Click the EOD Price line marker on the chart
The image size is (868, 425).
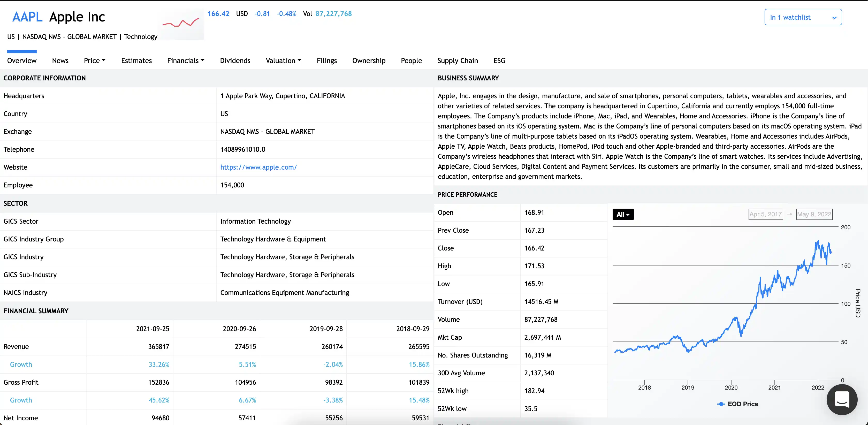(x=721, y=404)
